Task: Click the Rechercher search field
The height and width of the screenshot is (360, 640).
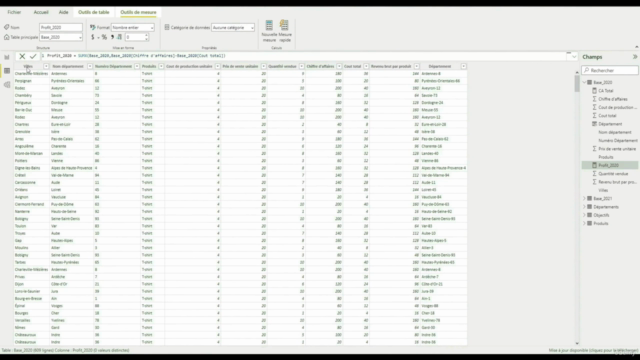Action: click(x=610, y=70)
